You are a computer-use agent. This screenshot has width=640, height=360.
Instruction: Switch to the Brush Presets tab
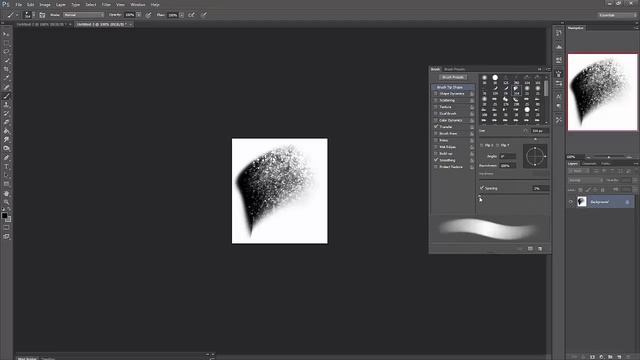coord(454,69)
